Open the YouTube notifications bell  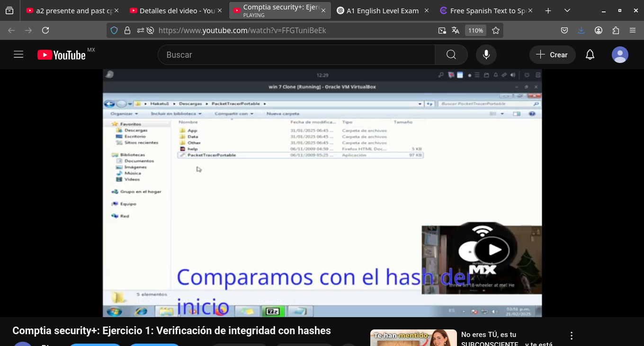[590, 55]
